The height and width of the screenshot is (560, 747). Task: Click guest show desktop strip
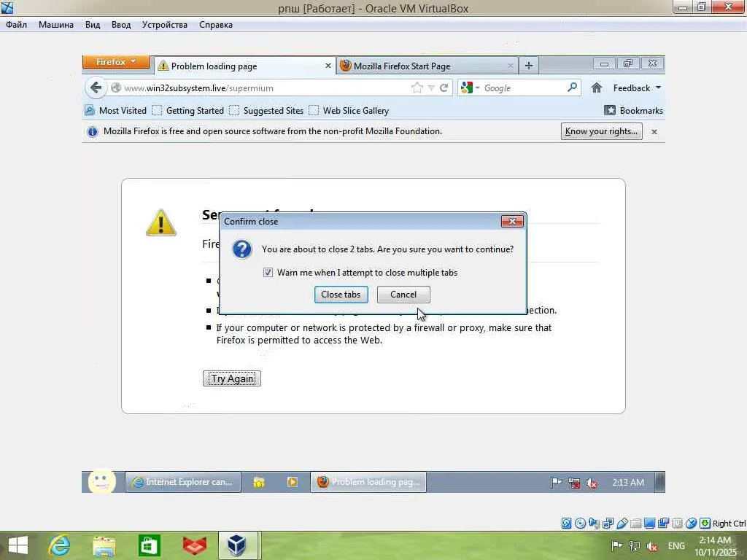tap(659, 482)
